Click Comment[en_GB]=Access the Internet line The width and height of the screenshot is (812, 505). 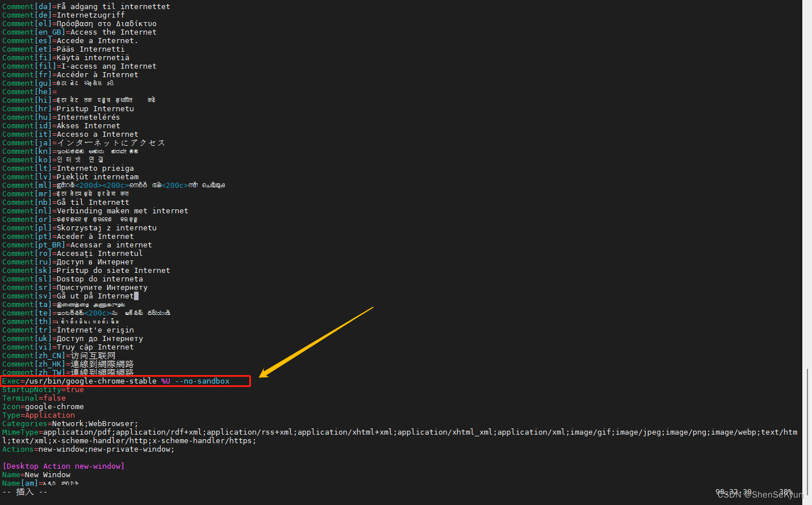pos(79,32)
